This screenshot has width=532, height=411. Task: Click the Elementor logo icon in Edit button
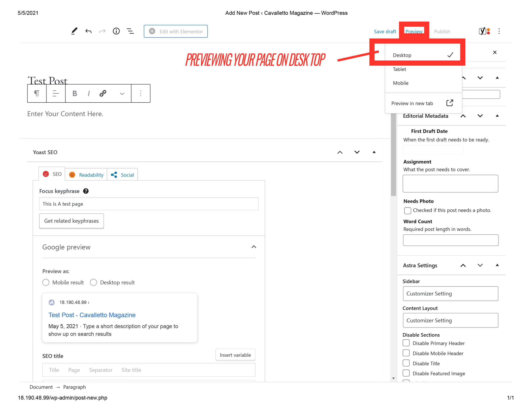[x=152, y=31]
